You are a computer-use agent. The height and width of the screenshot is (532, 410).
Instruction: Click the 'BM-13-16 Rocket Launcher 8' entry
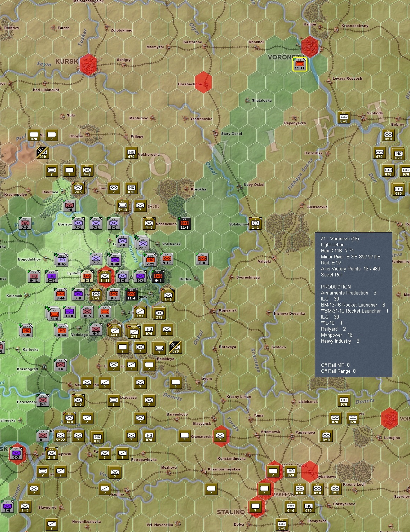(x=353, y=305)
